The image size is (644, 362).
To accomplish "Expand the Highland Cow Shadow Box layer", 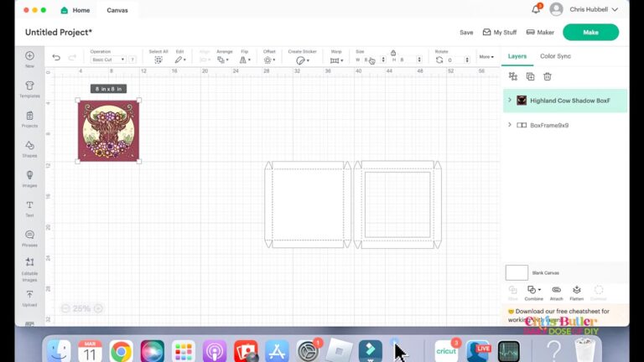I will click(510, 100).
